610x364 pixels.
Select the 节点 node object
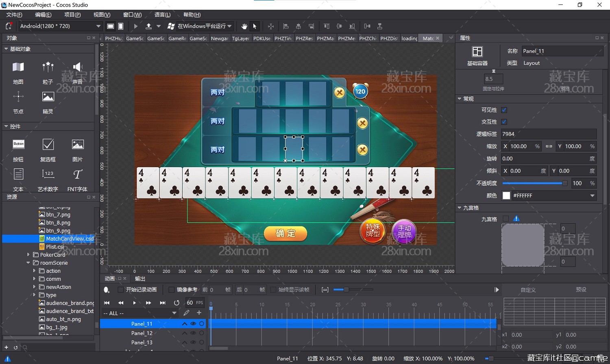(x=18, y=102)
